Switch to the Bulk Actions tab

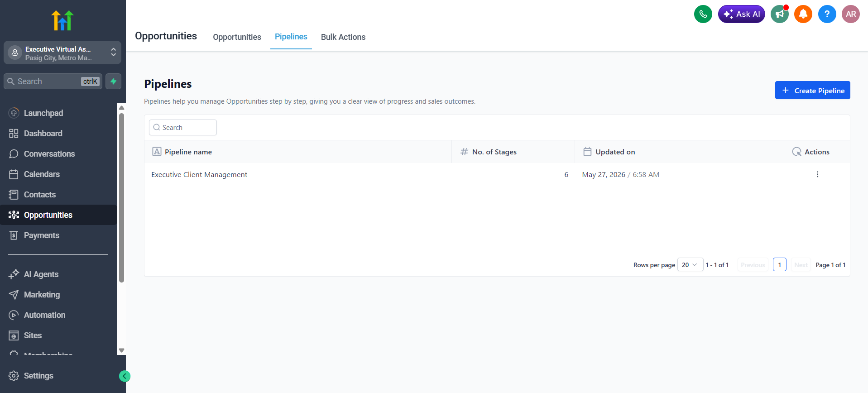coord(343,37)
